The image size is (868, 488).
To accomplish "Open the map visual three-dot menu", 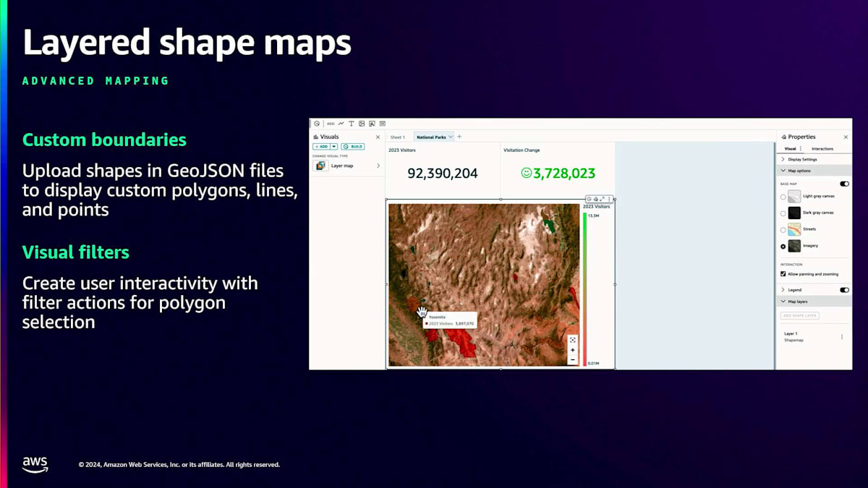I will [x=609, y=199].
